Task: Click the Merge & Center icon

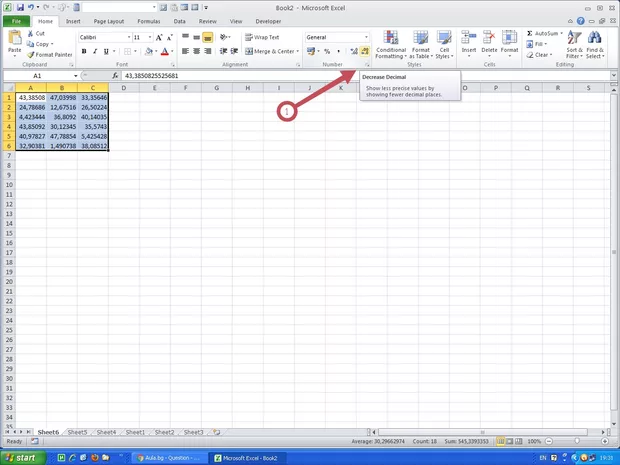Action: pyautogui.click(x=270, y=51)
